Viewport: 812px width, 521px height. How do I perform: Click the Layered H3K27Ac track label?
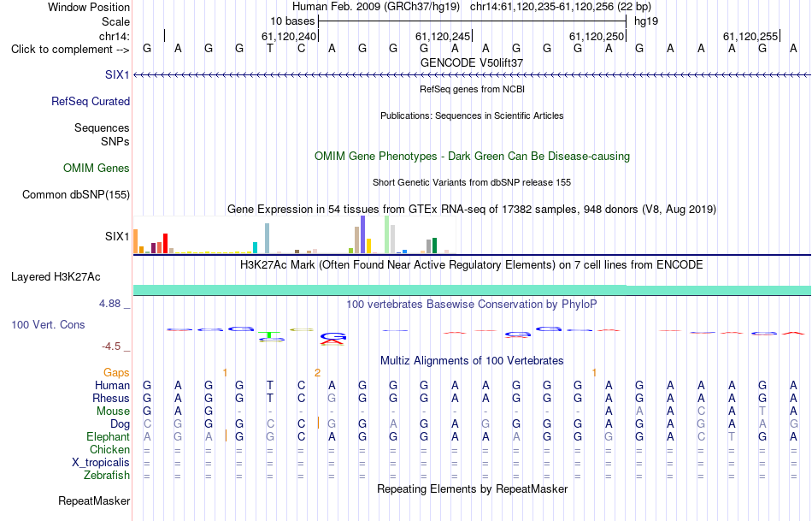56,277
